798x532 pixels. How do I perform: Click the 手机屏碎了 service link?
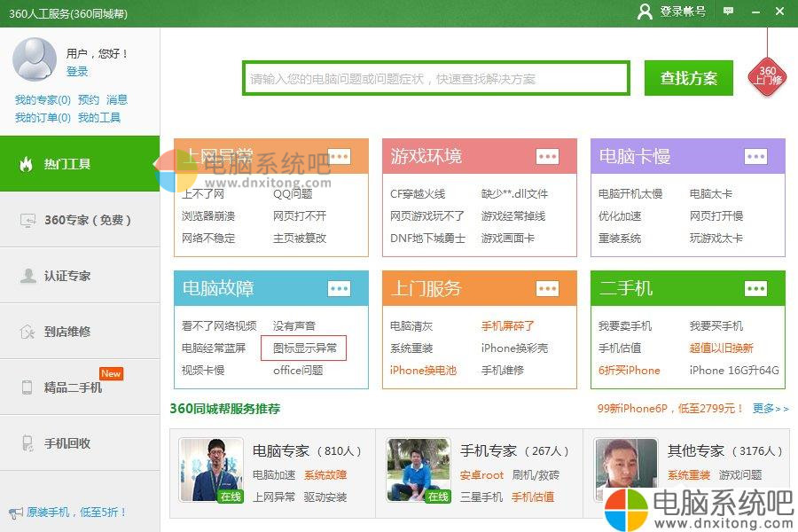[507, 325]
